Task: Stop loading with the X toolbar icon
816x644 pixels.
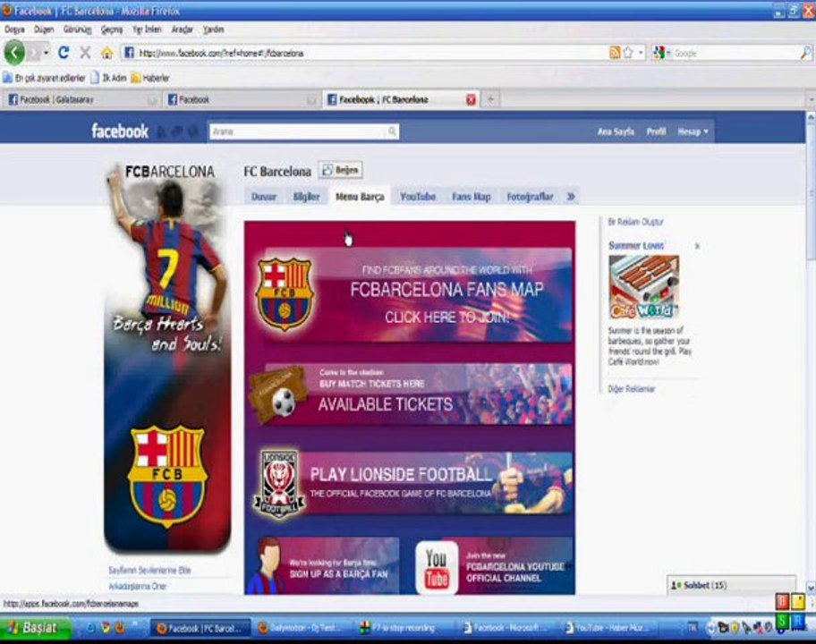Action: (x=85, y=53)
